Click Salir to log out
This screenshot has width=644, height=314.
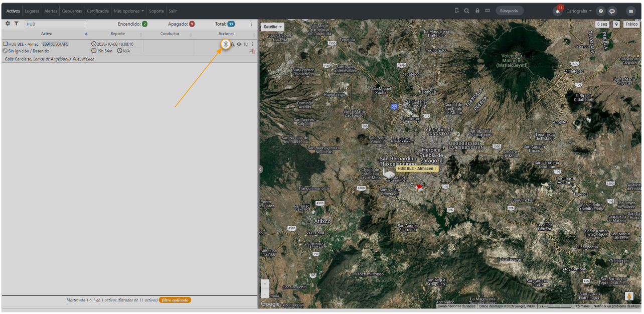[x=173, y=11]
